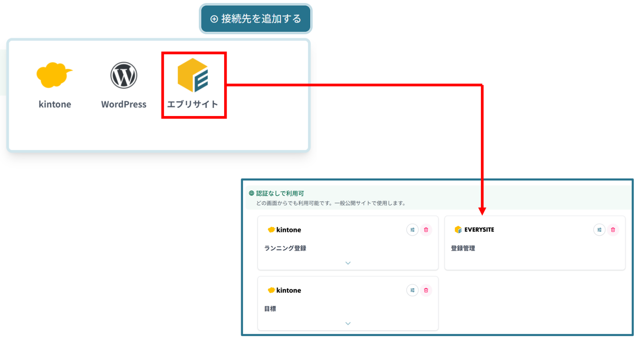Click the kintone logo on ランニング登録 card
The width and height of the screenshot is (644, 343).
click(285, 230)
